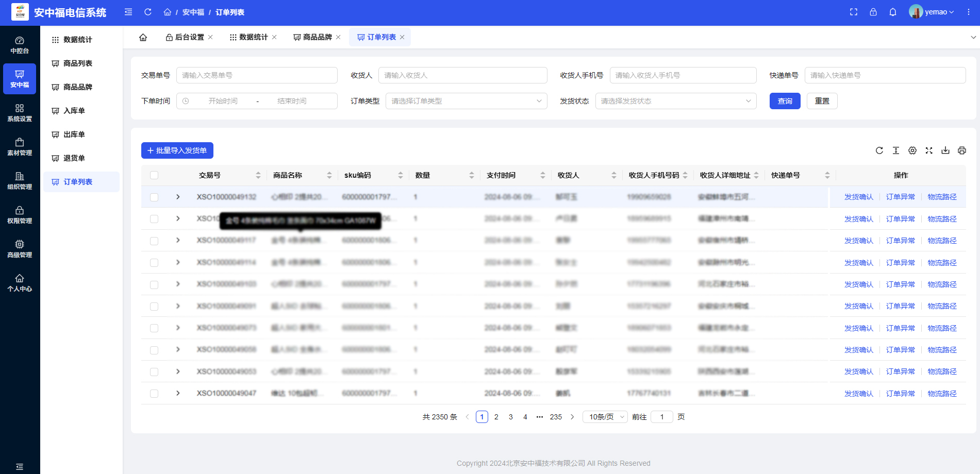Switch to the 商品品牌 tab
The width and height of the screenshot is (980, 474).
click(317, 37)
